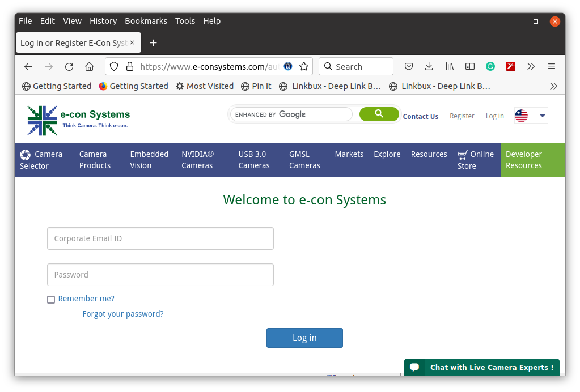580x392 pixels.
Task: Expand the language dropdown arrow
Action: click(x=542, y=116)
